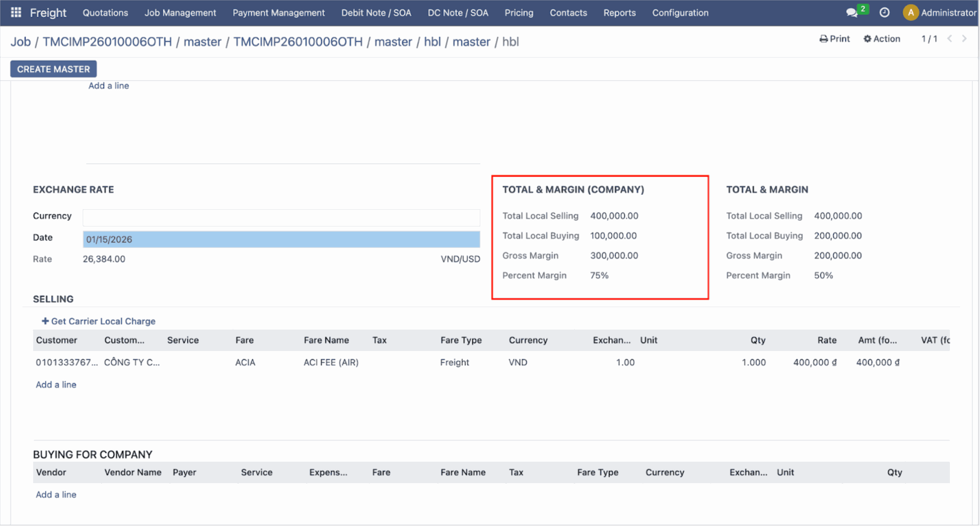The image size is (980, 526).
Task: Click the Job breadcrumb link
Action: pos(20,42)
